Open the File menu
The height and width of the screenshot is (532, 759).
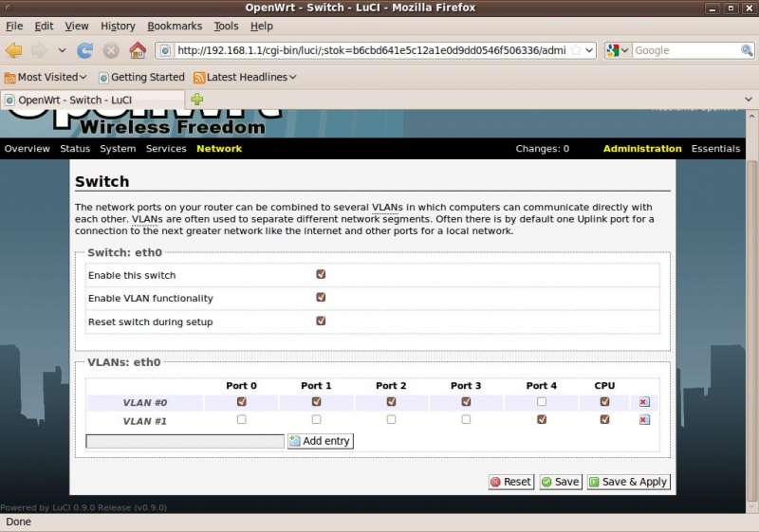point(14,27)
